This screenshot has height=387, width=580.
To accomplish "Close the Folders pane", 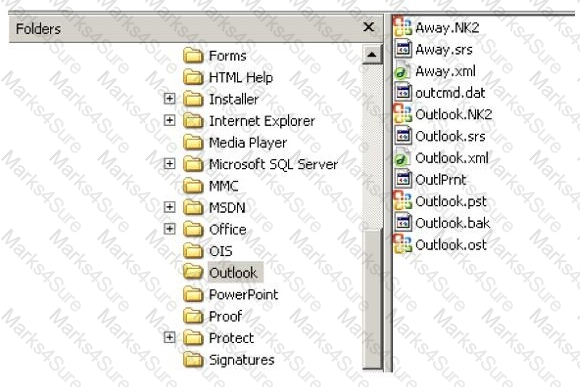I will click(368, 27).
